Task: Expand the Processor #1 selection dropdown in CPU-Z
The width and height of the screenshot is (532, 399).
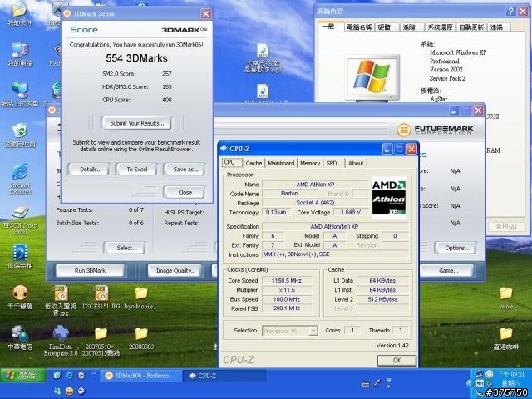Action: [x=313, y=331]
